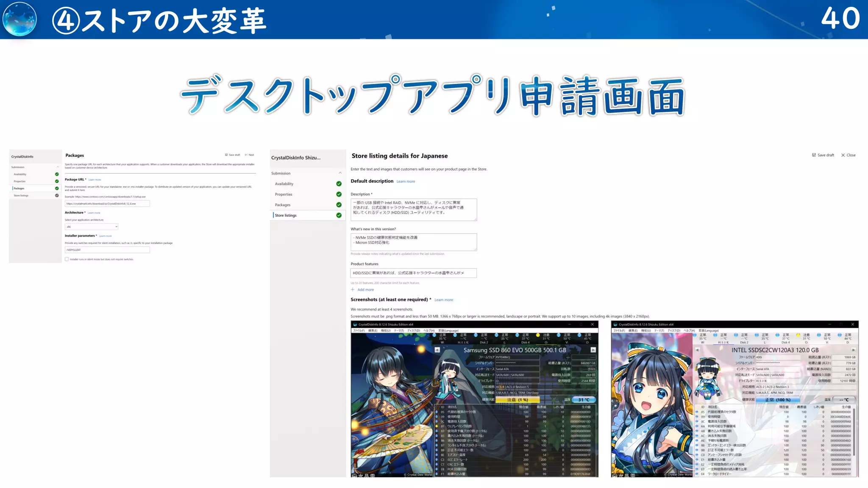
Task: Click Learn more next to Screenshots heading
Action: [443, 300]
